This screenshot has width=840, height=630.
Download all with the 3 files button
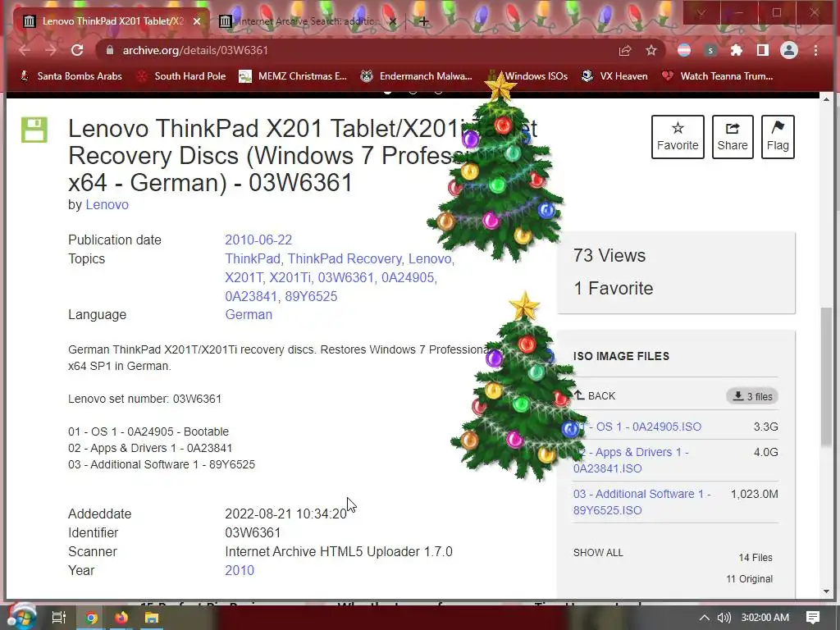752,396
